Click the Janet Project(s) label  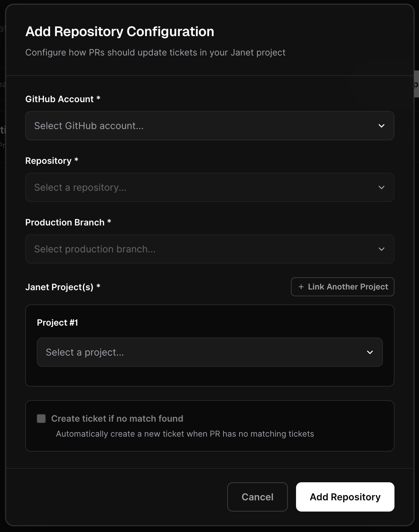point(63,287)
